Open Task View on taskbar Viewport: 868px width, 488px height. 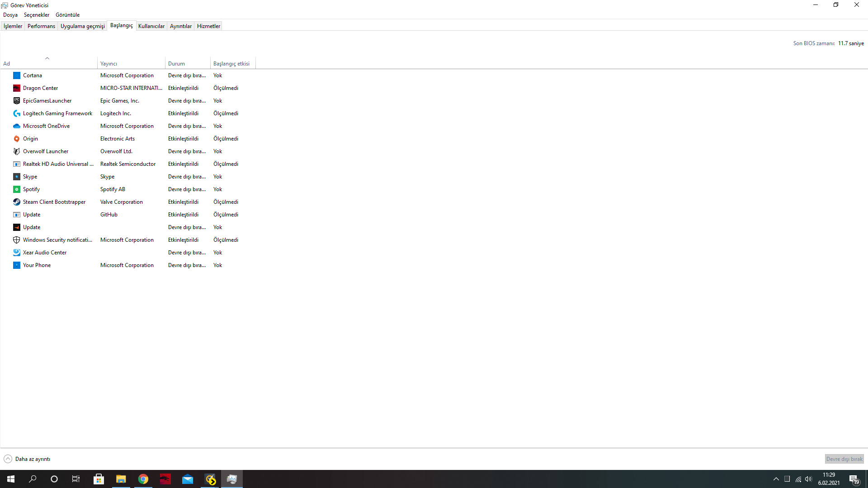click(x=76, y=479)
